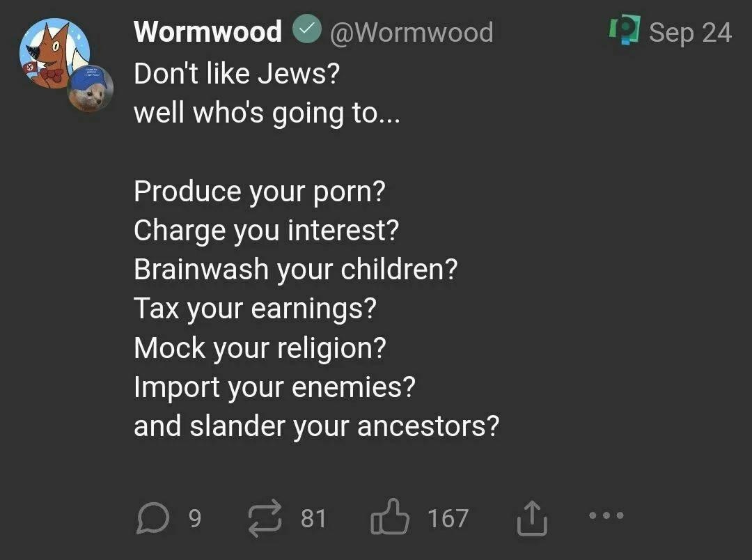The height and width of the screenshot is (560, 752).
Task: Open the fox cartoon profile avatar
Action: [x=54, y=53]
